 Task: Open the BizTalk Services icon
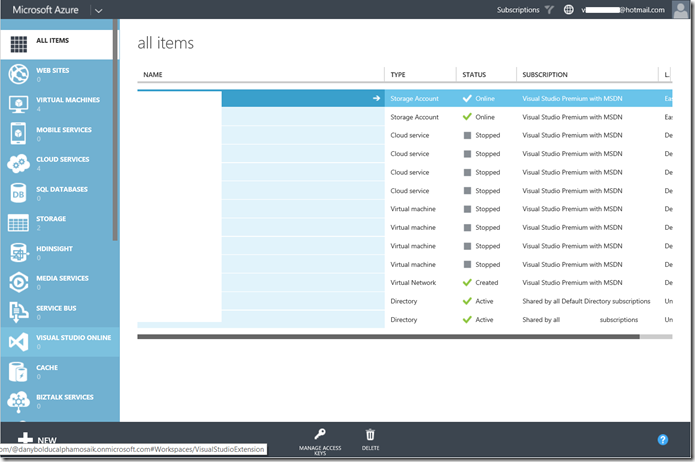coord(19,402)
